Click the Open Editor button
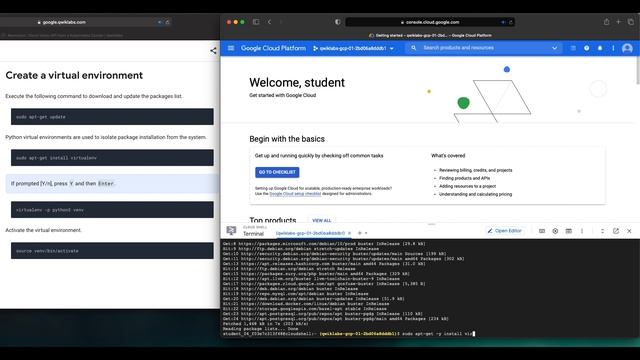This screenshot has width=640, height=360. pos(505,231)
